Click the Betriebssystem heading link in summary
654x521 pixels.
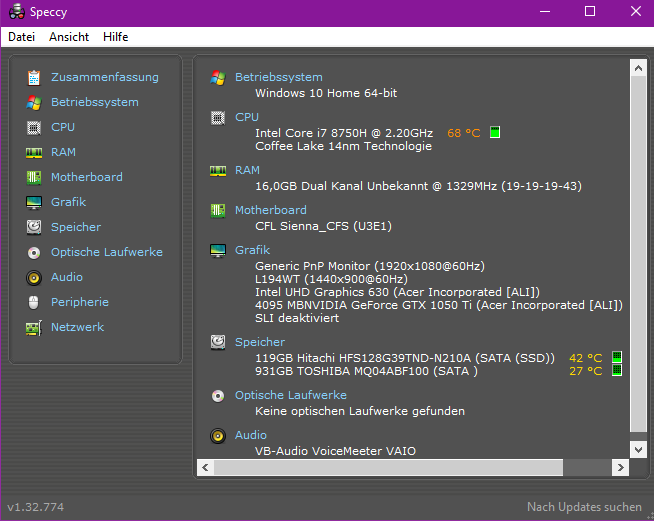279,77
